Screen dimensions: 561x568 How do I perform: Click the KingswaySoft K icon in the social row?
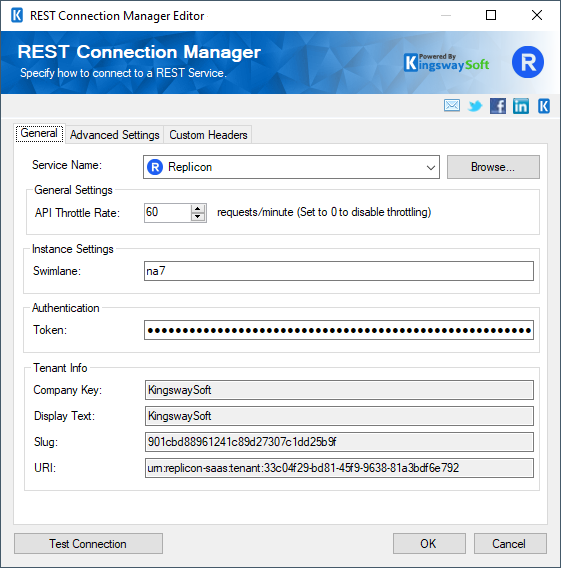tap(544, 106)
